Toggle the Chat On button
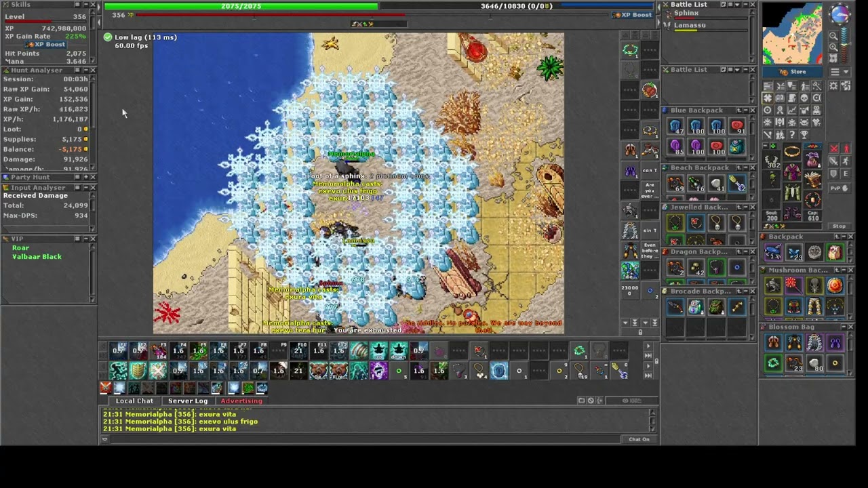Image resolution: width=868 pixels, height=488 pixels. 639,439
